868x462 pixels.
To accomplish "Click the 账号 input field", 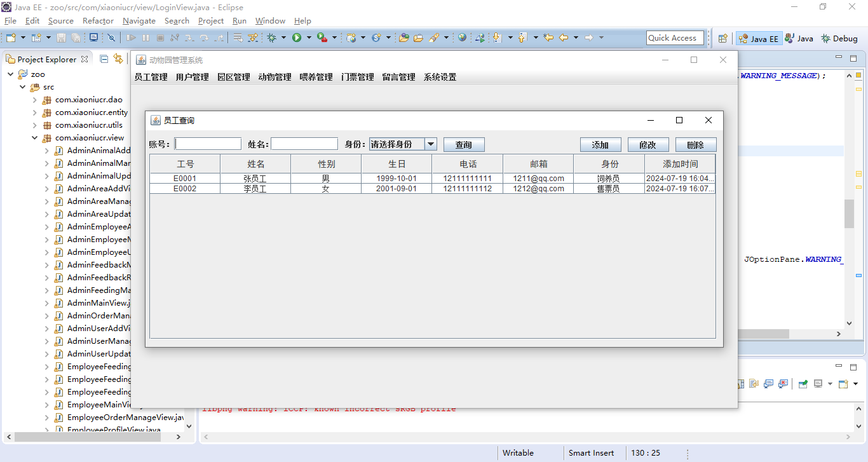I will click(x=208, y=144).
